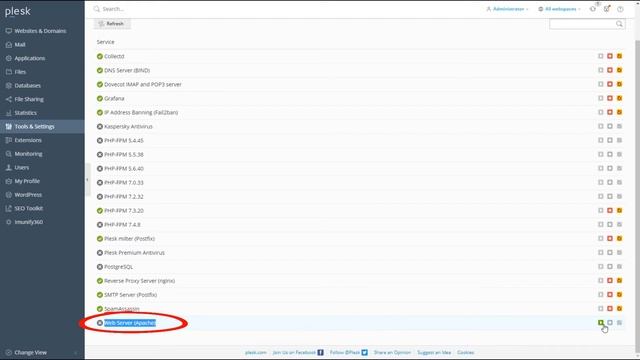Restart the Grafana service
640x360 pixels.
(619, 98)
